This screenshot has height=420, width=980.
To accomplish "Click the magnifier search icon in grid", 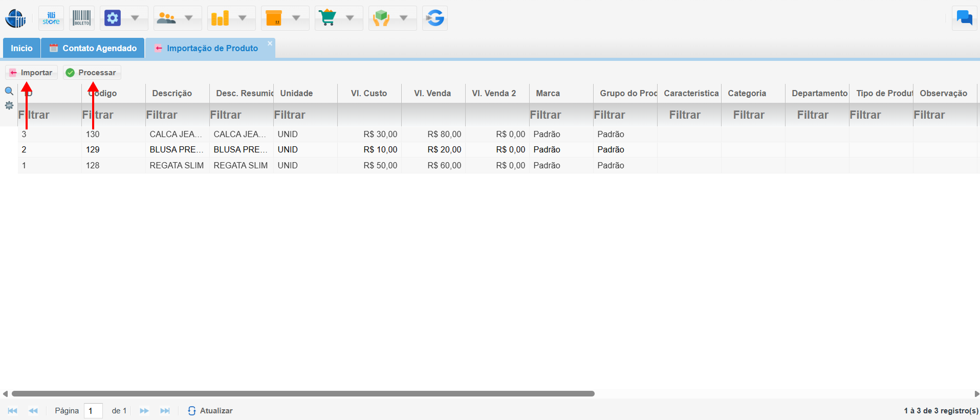I will tap(9, 91).
